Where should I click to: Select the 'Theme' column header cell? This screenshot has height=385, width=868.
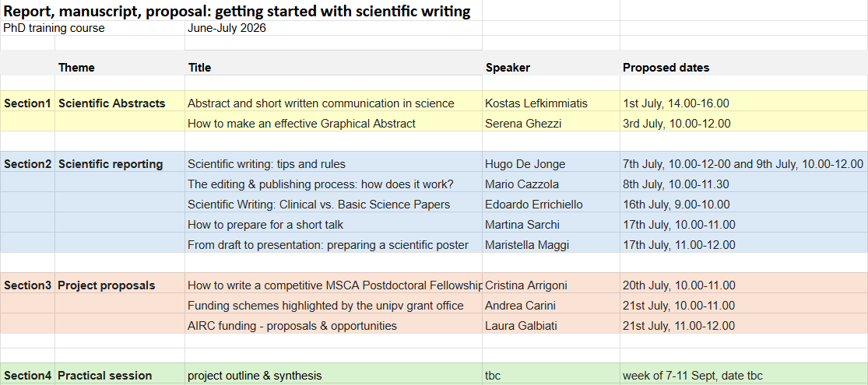click(76, 68)
